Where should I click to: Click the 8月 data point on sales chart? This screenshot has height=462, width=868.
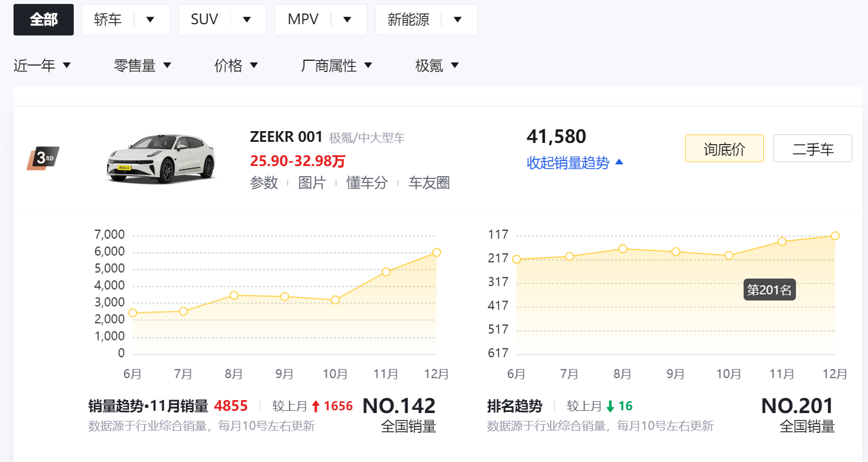(234, 295)
